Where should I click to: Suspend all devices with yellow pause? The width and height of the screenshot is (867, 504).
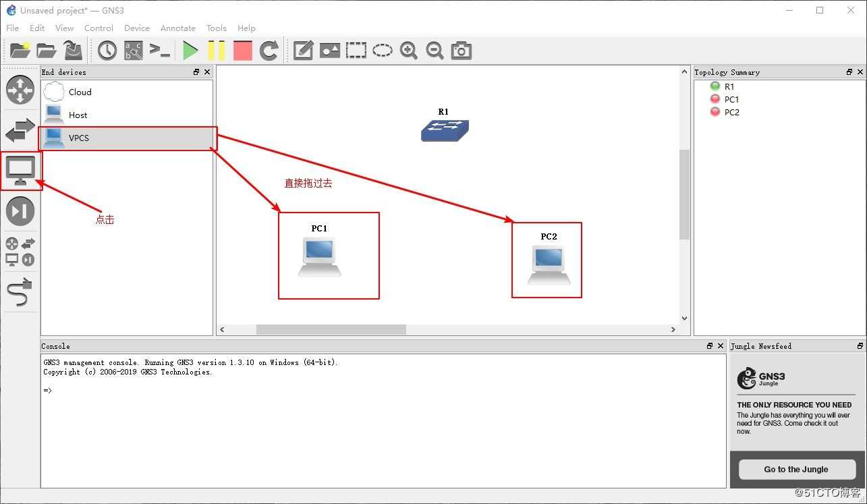217,50
